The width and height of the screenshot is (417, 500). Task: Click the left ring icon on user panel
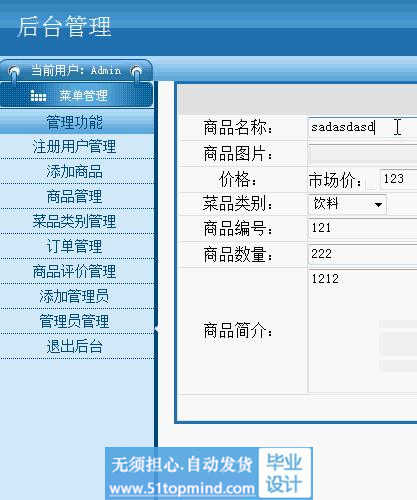click(14, 72)
